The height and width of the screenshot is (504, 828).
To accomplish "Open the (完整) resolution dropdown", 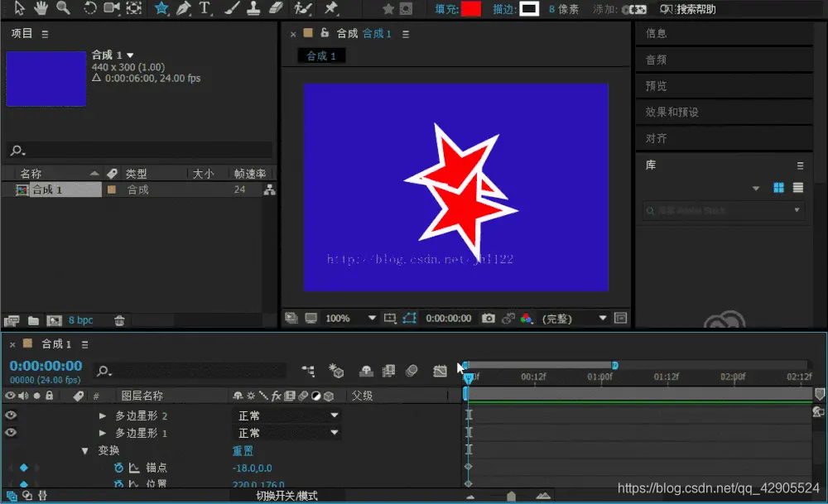I will click(574, 319).
